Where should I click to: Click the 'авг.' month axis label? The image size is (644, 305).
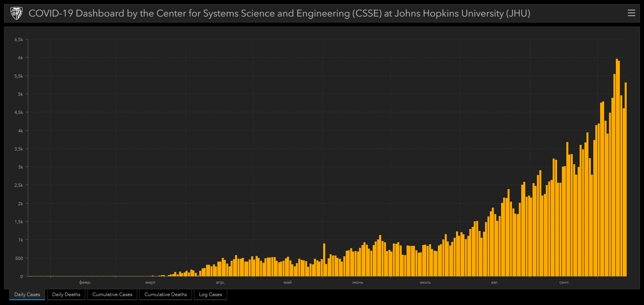495,282
